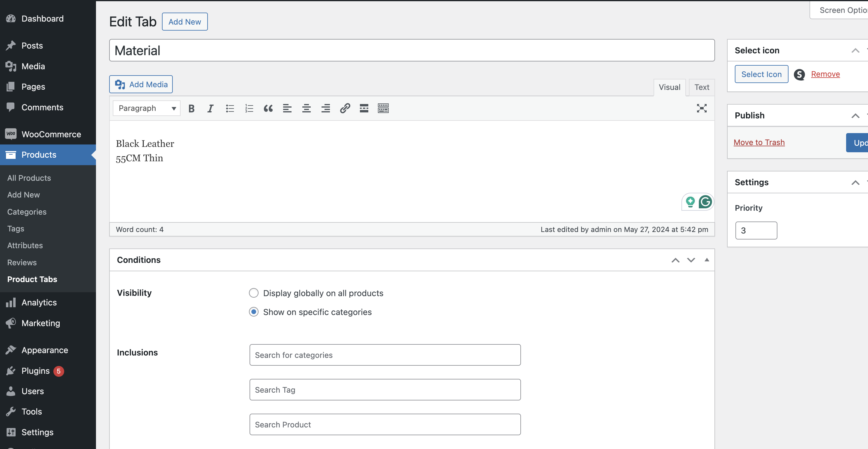The height and width of the screenshot is (449, 868).
Task: Align text right in editor
Action: (325, 109)
